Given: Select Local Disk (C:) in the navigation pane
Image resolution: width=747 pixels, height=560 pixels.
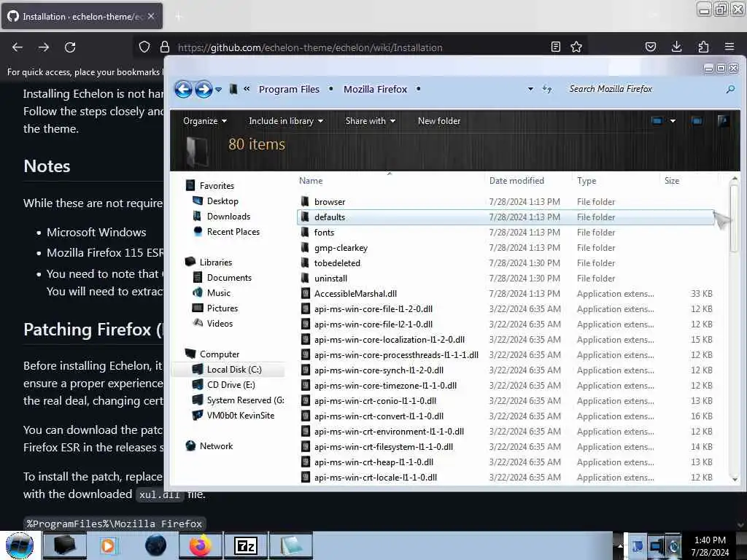Looking at the screenshot, I should pos(228,370).
